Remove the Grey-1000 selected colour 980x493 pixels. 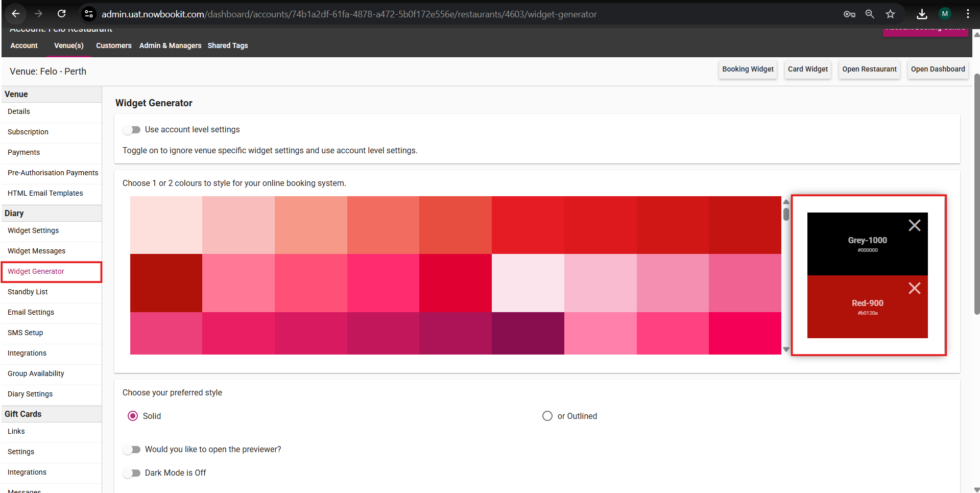click(914, 225)
